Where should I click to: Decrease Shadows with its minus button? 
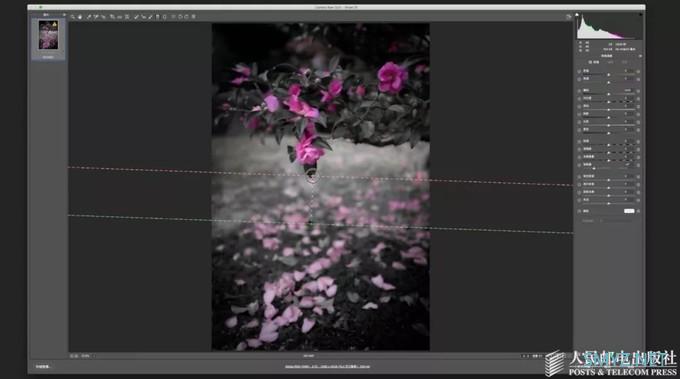579,114
